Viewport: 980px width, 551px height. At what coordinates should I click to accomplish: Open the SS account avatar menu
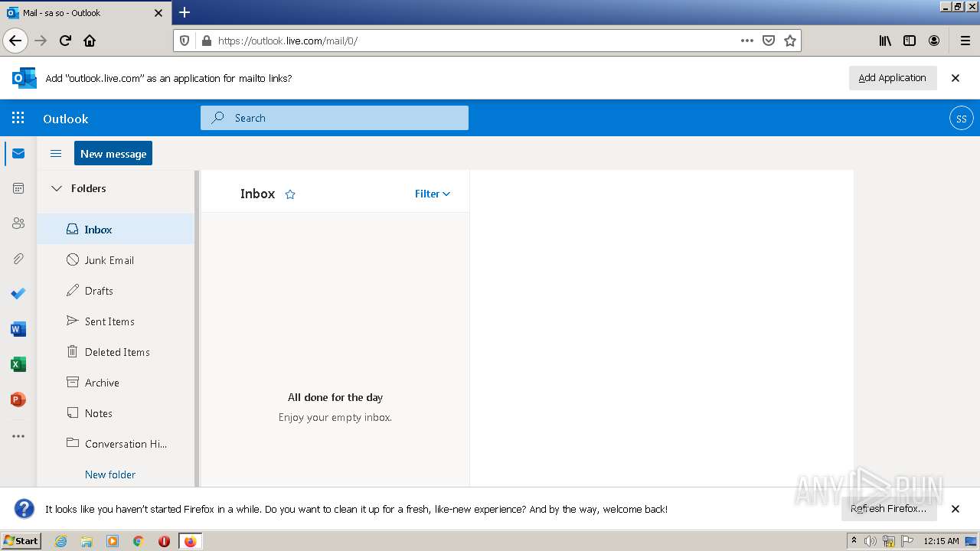(x=962, y=119)
